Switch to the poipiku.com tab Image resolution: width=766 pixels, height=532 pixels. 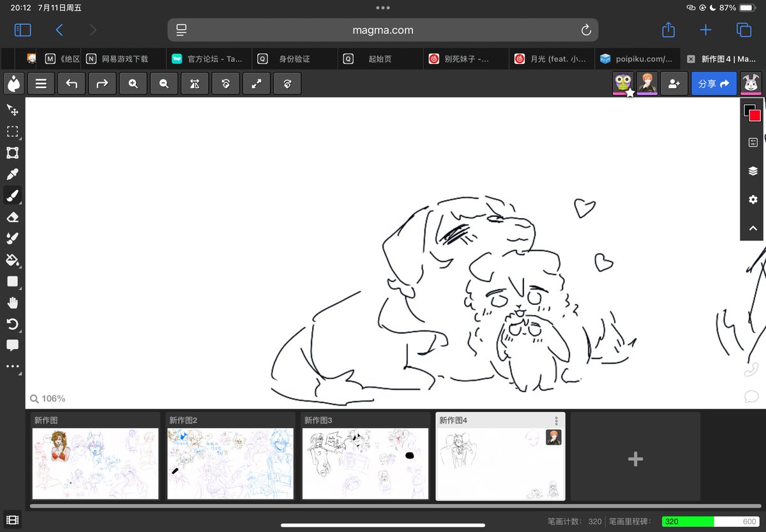click(x=637, y=59)
